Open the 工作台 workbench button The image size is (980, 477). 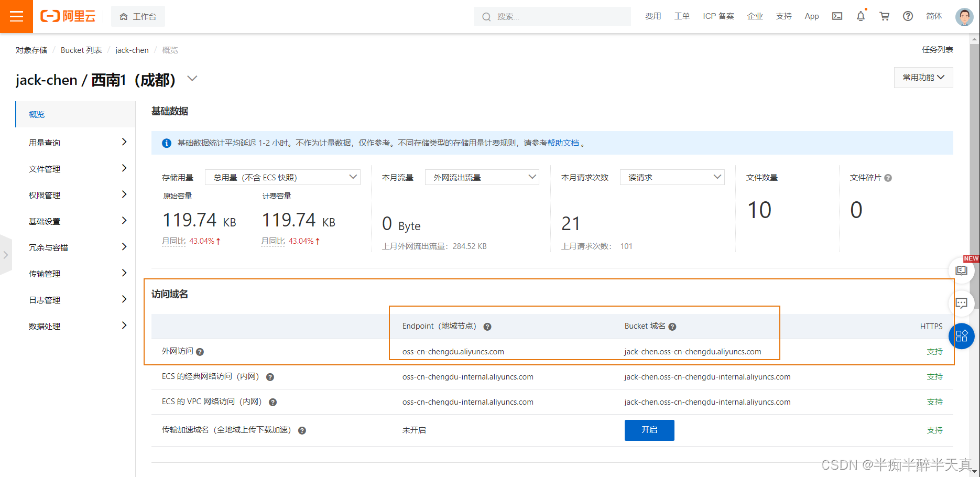tap(138, 16)
